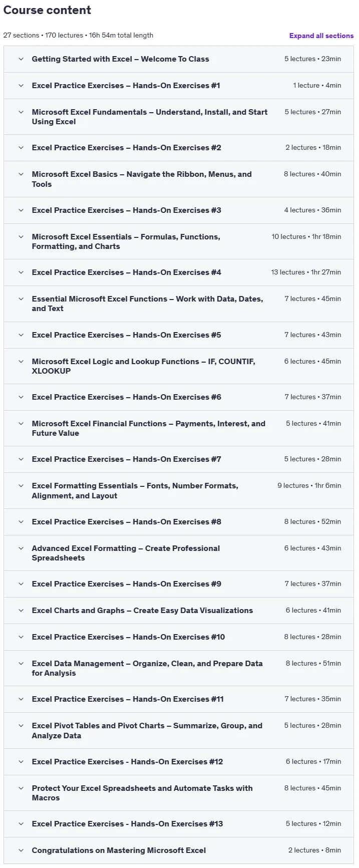This screenshot has height=868, width=359.
Task: Expand chevron for Excel Financial Functions section
Action: [21, 424]
